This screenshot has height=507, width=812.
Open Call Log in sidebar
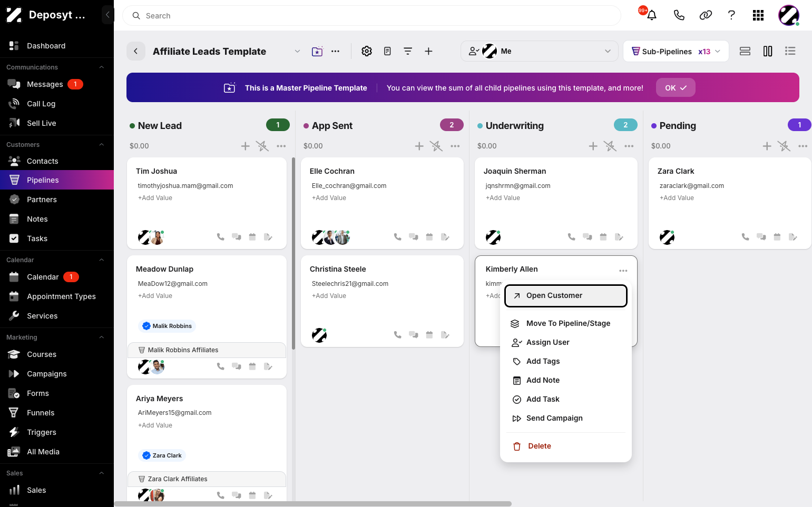click(x=57, y=104)
